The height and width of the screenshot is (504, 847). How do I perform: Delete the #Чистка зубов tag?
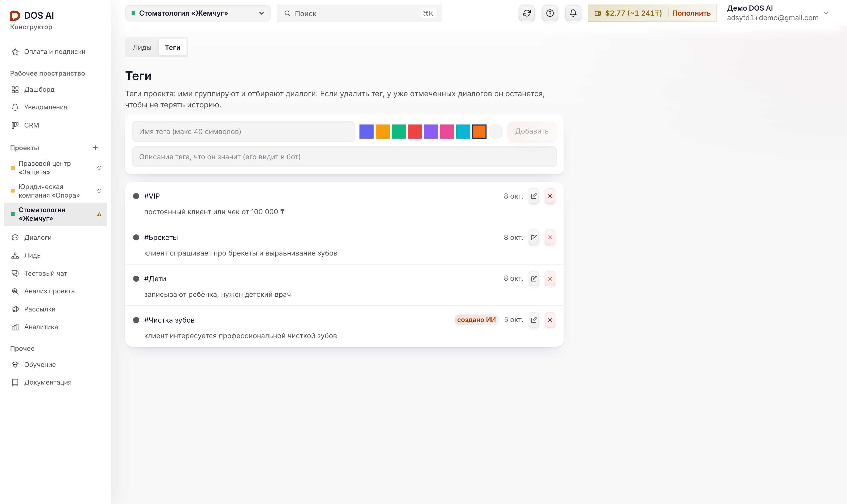pos(550,320)
